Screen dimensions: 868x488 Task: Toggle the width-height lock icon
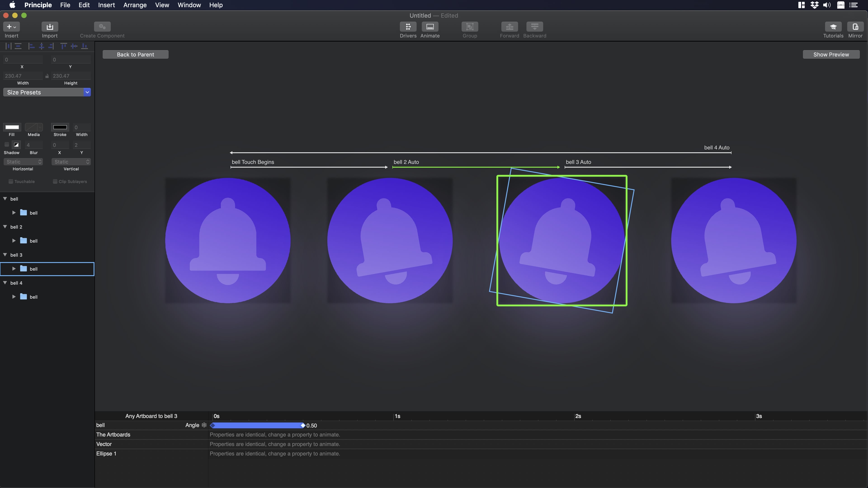click(47, 76)
